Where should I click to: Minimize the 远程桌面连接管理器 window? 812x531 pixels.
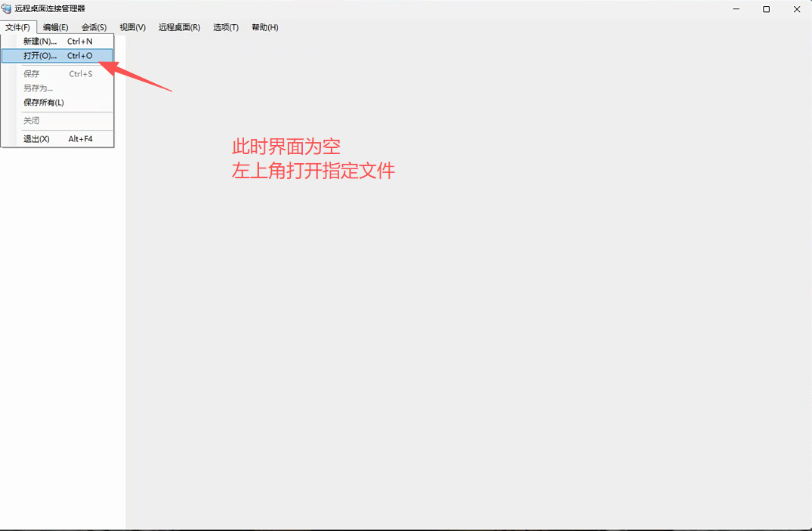(736, 9)
